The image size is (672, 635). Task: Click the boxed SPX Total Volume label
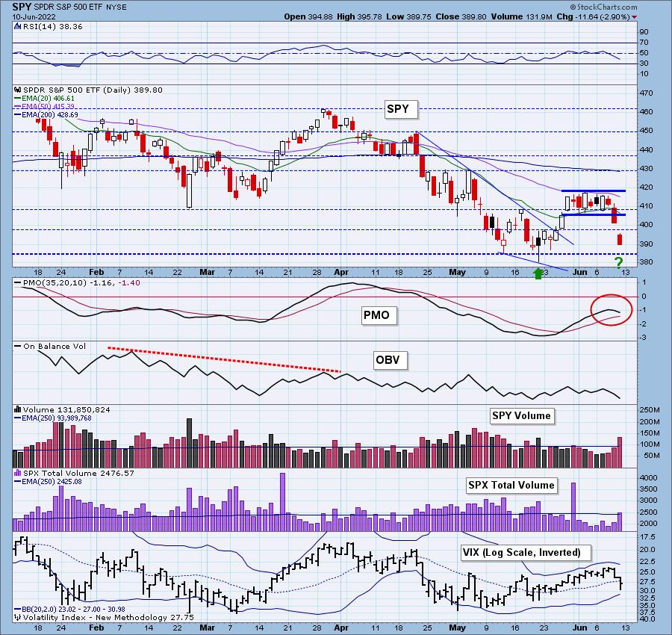click(511, 486)
